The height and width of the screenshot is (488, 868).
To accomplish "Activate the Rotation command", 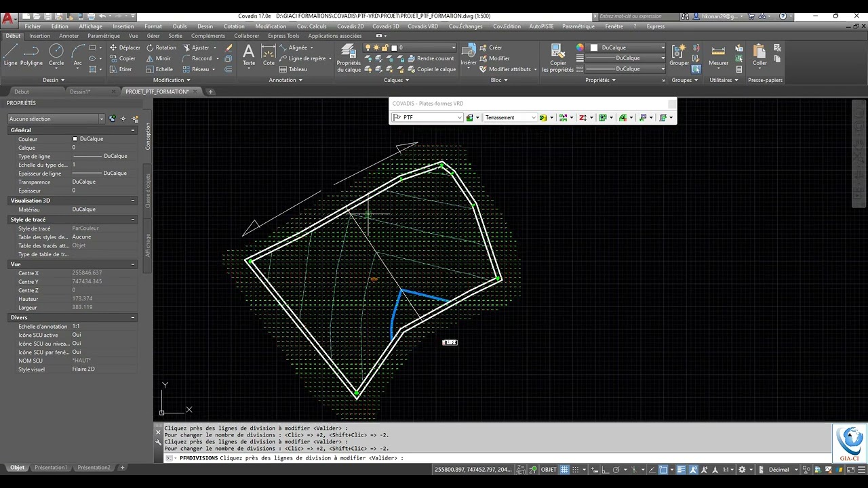I will point(161,47).
